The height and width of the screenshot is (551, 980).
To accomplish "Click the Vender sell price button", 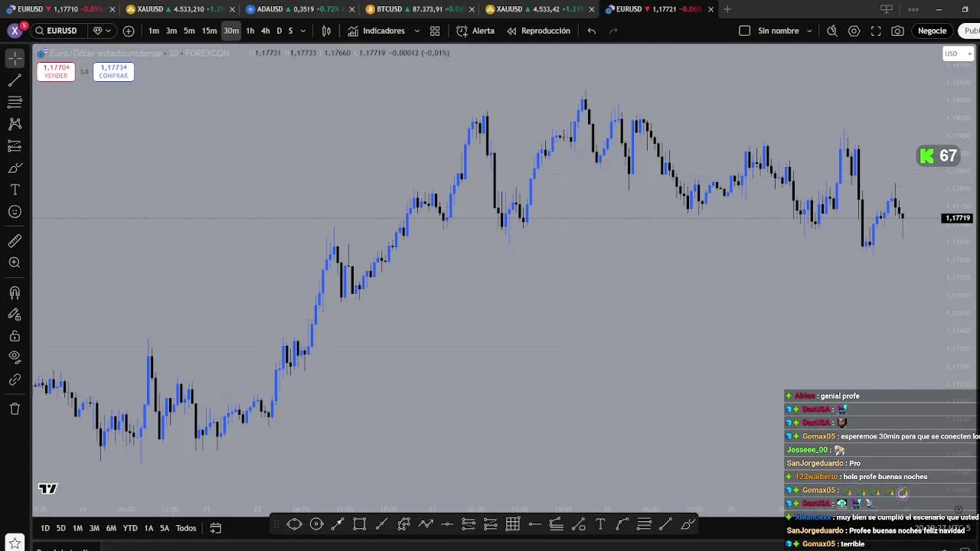I will click(56, 71).
